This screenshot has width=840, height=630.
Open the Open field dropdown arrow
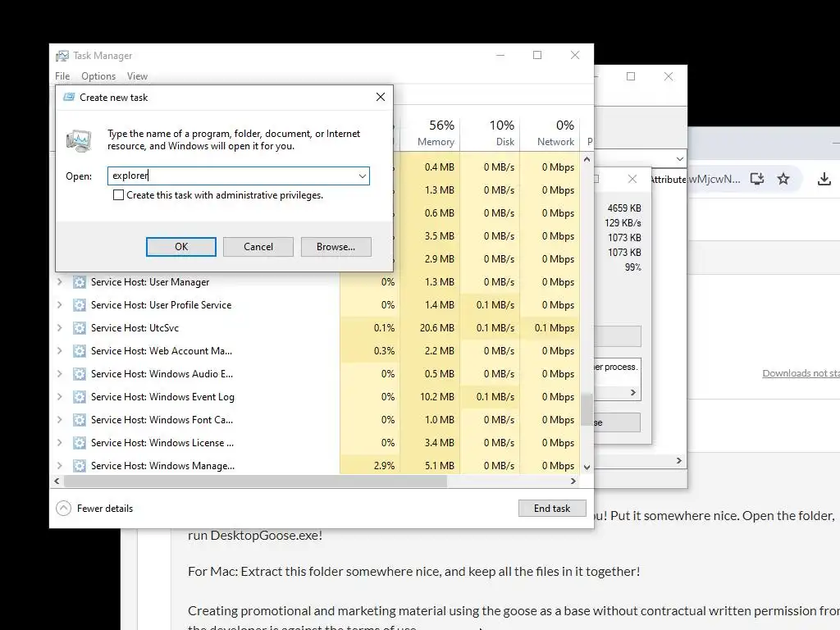[362, 176]
